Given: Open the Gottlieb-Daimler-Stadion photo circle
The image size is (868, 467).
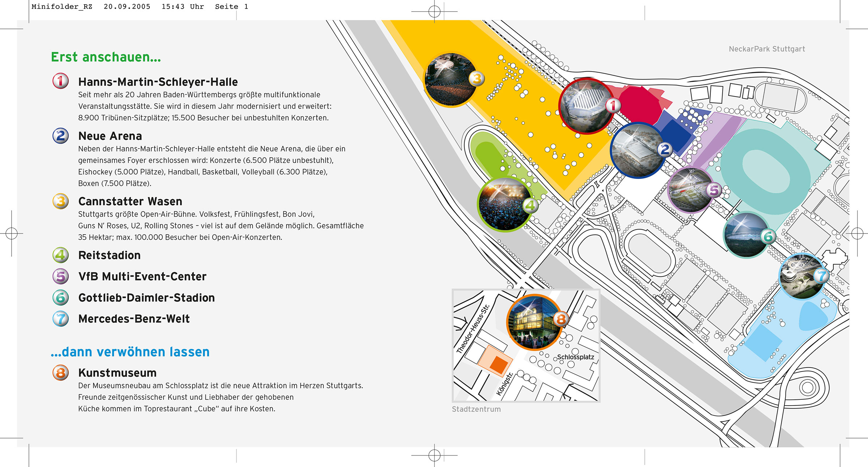Looking at the screenshot, I should [x=746, y=235].
